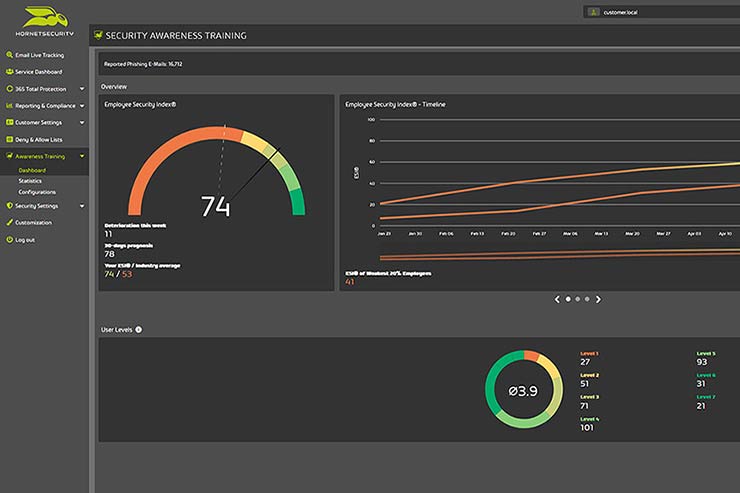Open the Statistics submenu item
The height and width of the screenshot is (493, 740).
30,181
